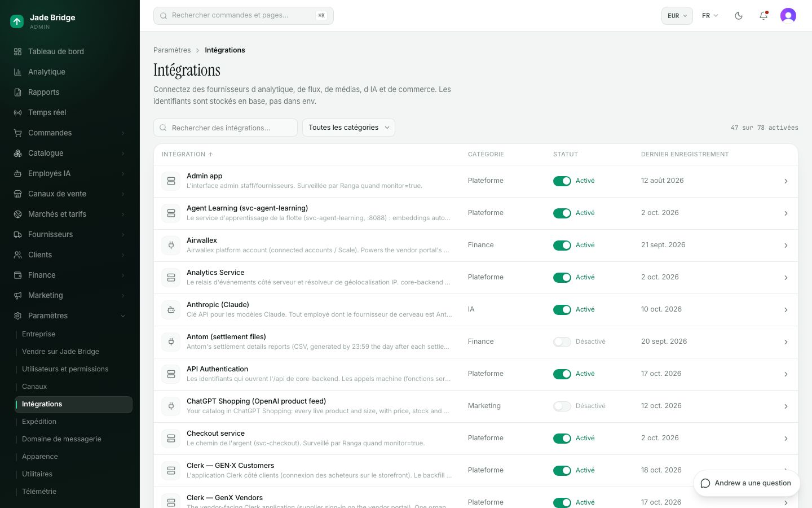The image size is (812, 508).
Task: Click the Anthropic (Claude) row robot icon
Action: (x=171, y=310)
